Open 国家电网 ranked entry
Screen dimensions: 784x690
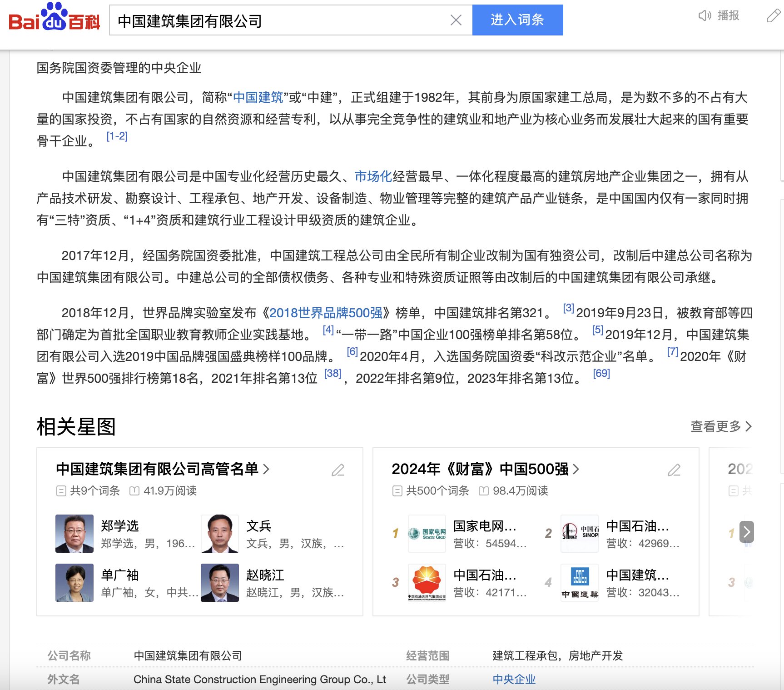[x=485, y=526]
